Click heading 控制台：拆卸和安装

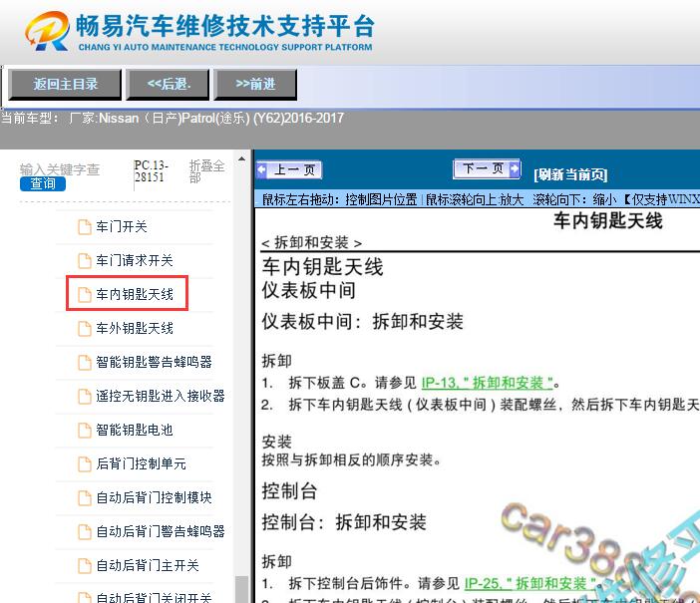point(344,522)
